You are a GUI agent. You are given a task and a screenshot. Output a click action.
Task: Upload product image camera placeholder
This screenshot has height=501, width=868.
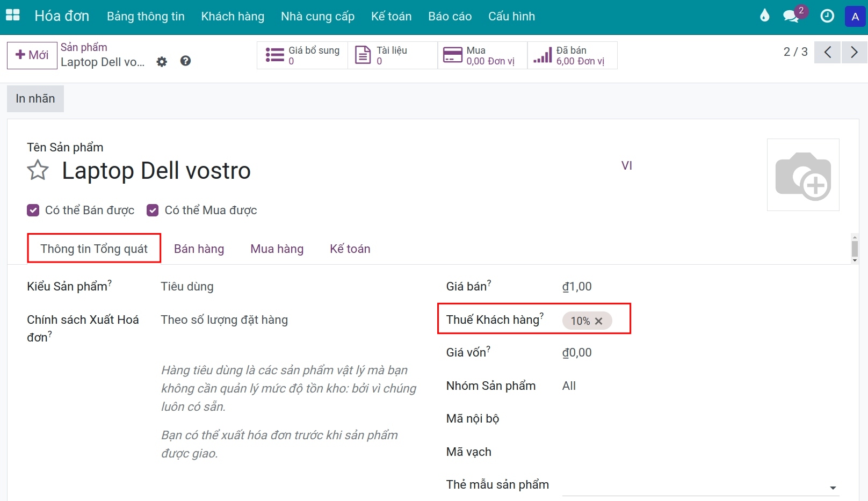click(x=803, y=175)
